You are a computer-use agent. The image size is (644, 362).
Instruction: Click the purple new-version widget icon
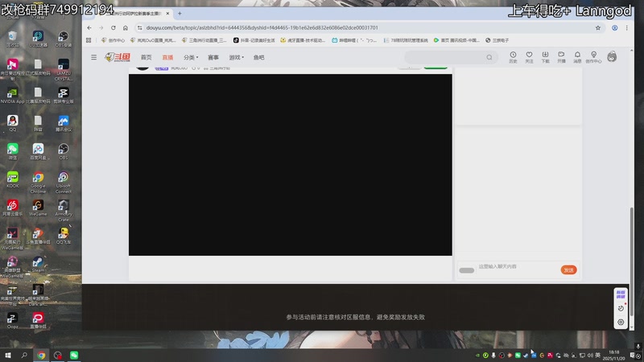621,294
